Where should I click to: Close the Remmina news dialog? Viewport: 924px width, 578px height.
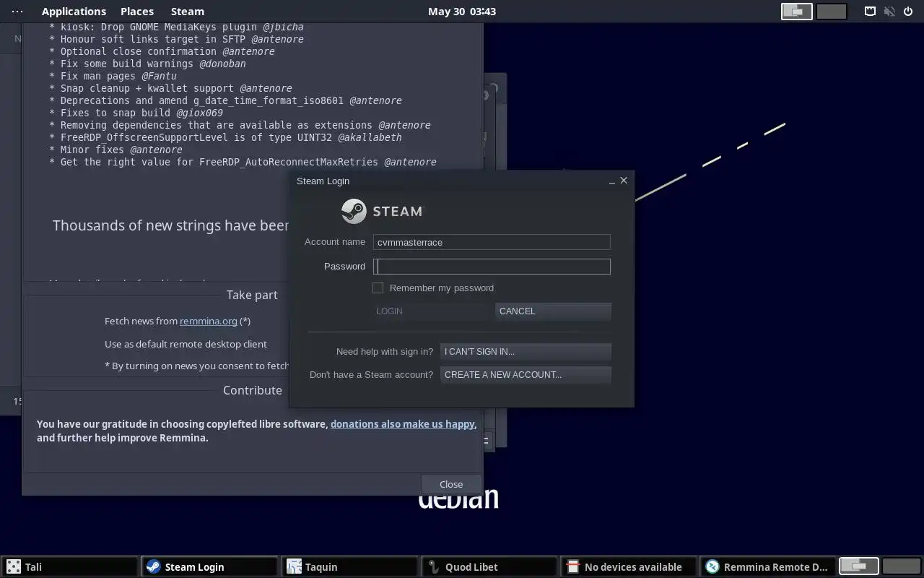coord(451,484)
